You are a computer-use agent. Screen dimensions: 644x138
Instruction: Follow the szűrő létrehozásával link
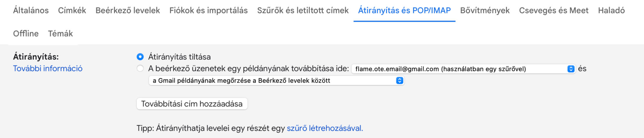[x=325, y=128]
